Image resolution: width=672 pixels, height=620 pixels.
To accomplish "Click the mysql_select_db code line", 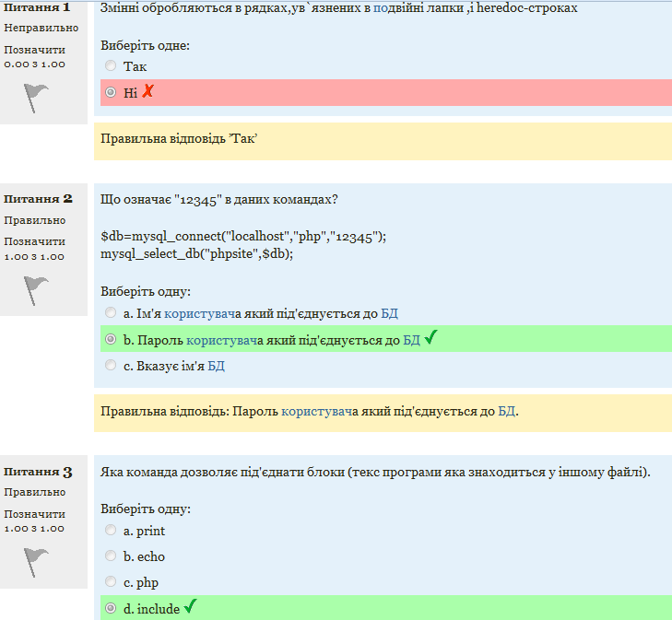I will coord(196,254).
